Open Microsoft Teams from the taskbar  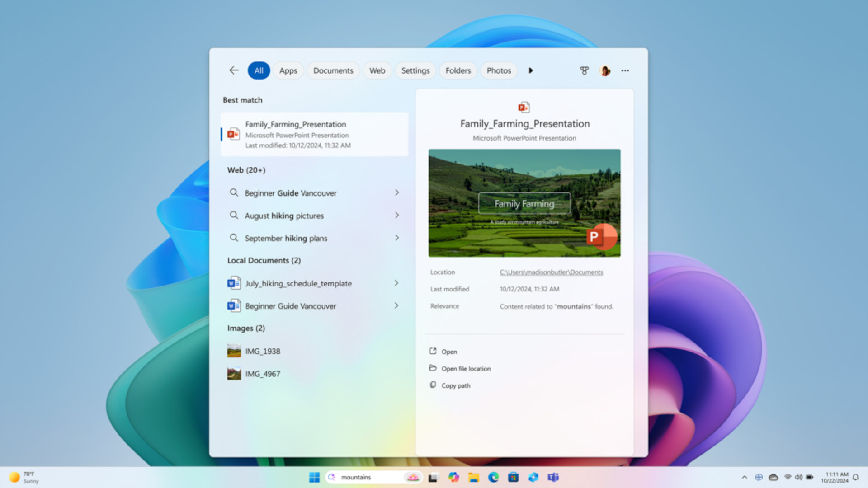pos(553,477)
